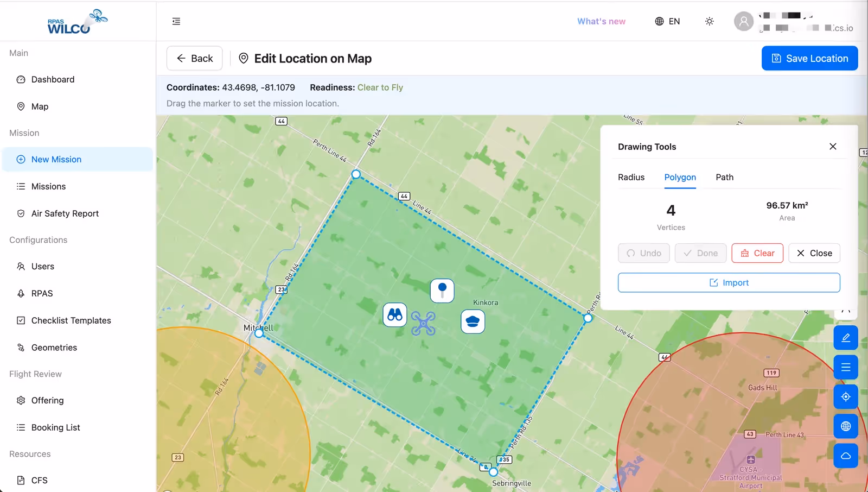Click the right polygon vertex near Line 44
868x492 pixels.
[x=588, y=318]
